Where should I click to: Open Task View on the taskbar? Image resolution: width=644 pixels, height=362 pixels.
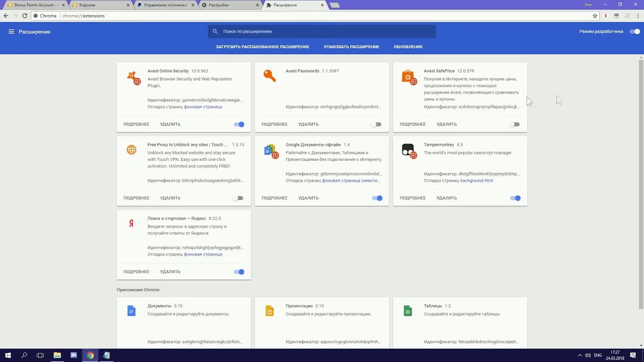coord(40,355)
